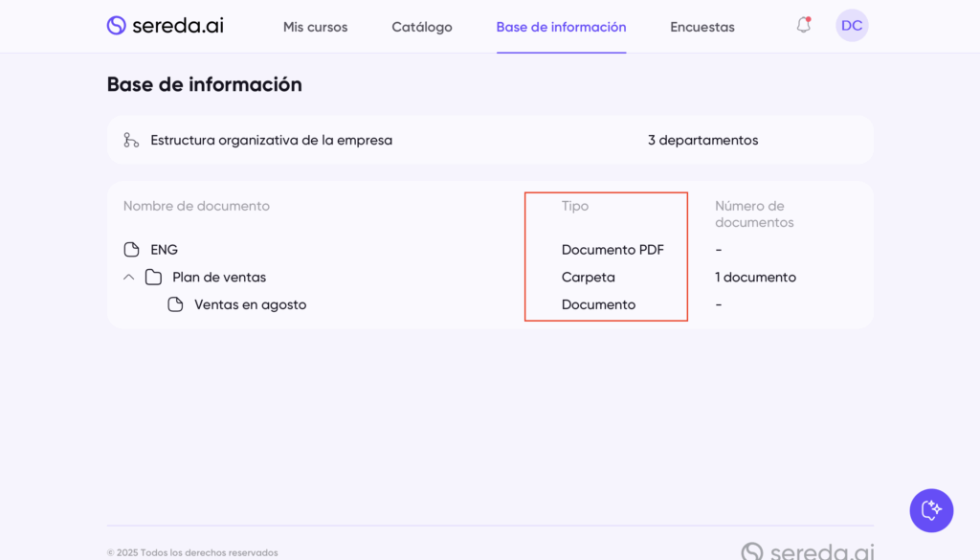This screenshot has height=560, width=980.
Task: Open the Encuestas tab
Action: click(x=702, y=27)
